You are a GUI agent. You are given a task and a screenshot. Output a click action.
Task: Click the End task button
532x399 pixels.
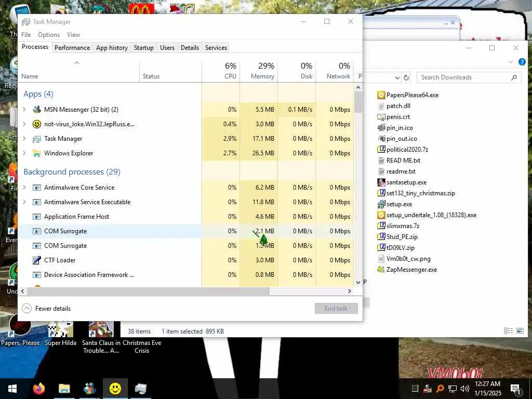pyautogui.click(x=336, y=309)
